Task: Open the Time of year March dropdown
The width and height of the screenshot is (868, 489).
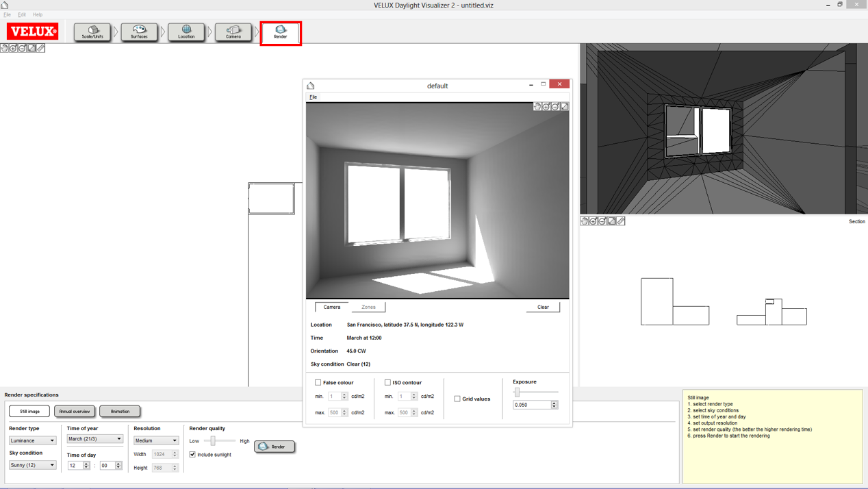Action: tap(94, 439)
